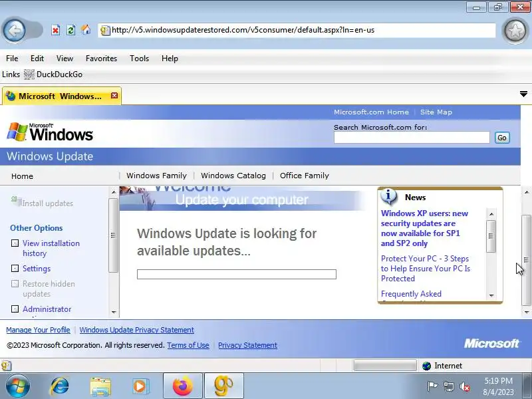Click the main page scrollbar thumb

(x=526, y=260)
